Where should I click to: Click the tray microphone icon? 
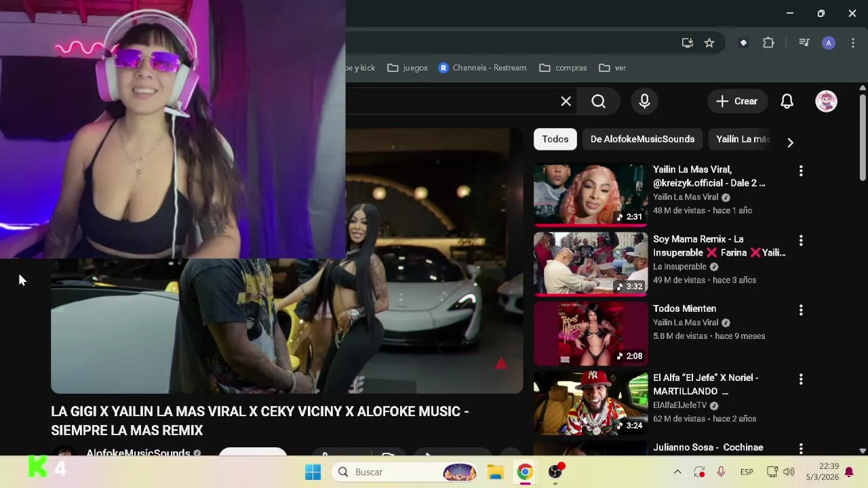click(721, 472)
